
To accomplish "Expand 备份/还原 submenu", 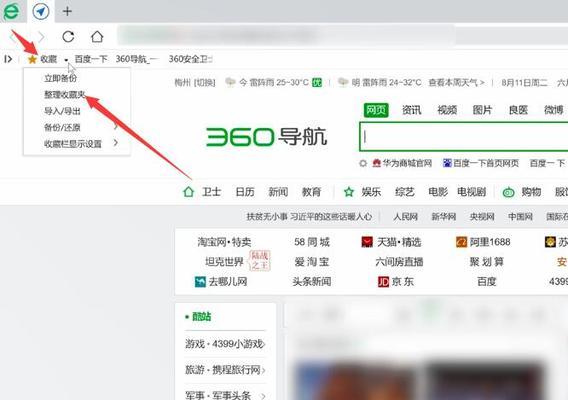I will tap(116, 127).
